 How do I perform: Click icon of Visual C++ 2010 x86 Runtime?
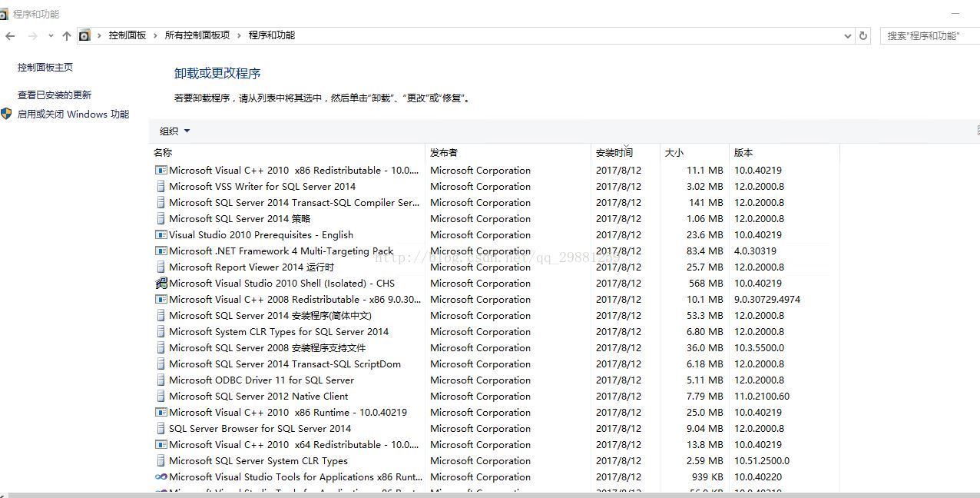(x=161, y=413)
